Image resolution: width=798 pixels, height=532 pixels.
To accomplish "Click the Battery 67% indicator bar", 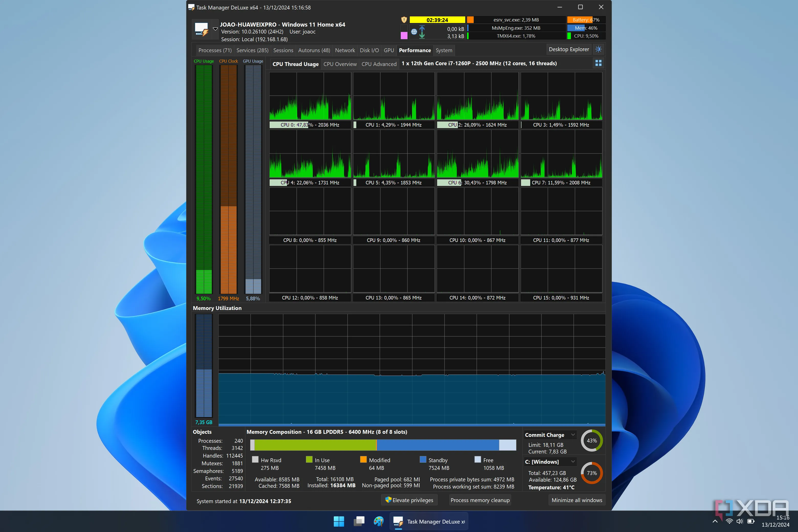I will 586,20.
